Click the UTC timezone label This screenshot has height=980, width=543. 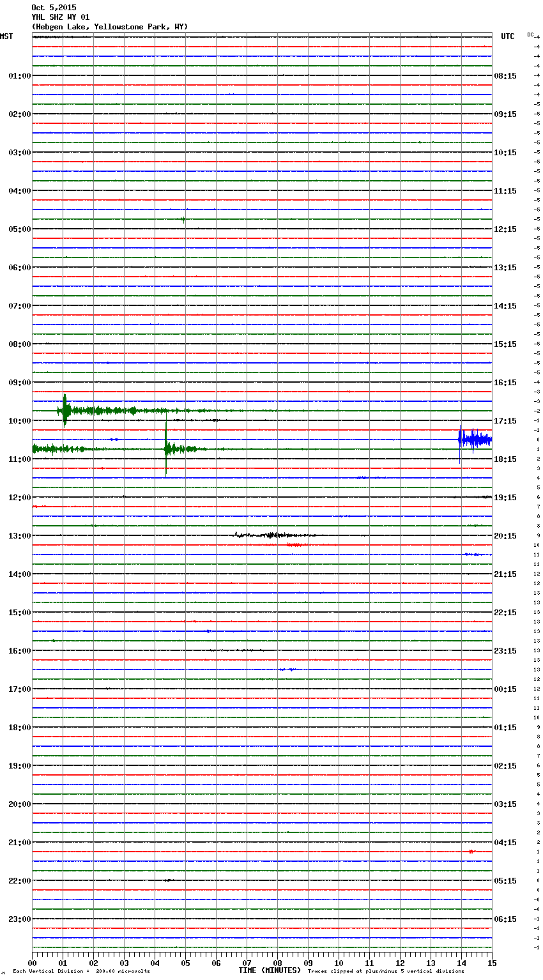[508, 36]
